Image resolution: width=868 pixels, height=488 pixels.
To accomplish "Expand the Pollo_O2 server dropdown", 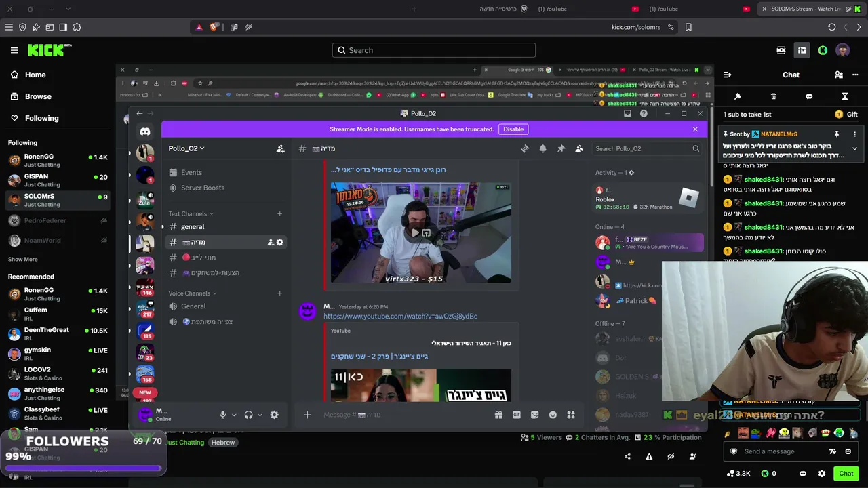I will 186,148.
